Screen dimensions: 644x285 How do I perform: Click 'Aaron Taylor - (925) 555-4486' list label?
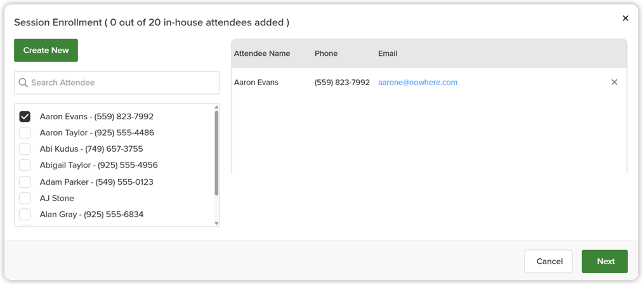point(97,133)
